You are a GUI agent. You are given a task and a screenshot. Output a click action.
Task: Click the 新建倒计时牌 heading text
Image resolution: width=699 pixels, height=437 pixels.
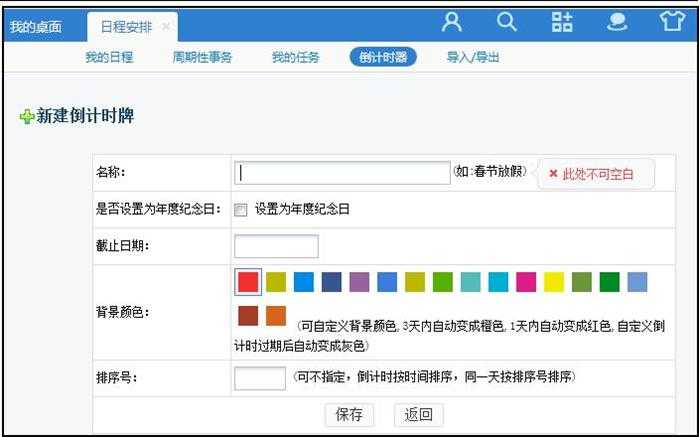pos(85,116)
